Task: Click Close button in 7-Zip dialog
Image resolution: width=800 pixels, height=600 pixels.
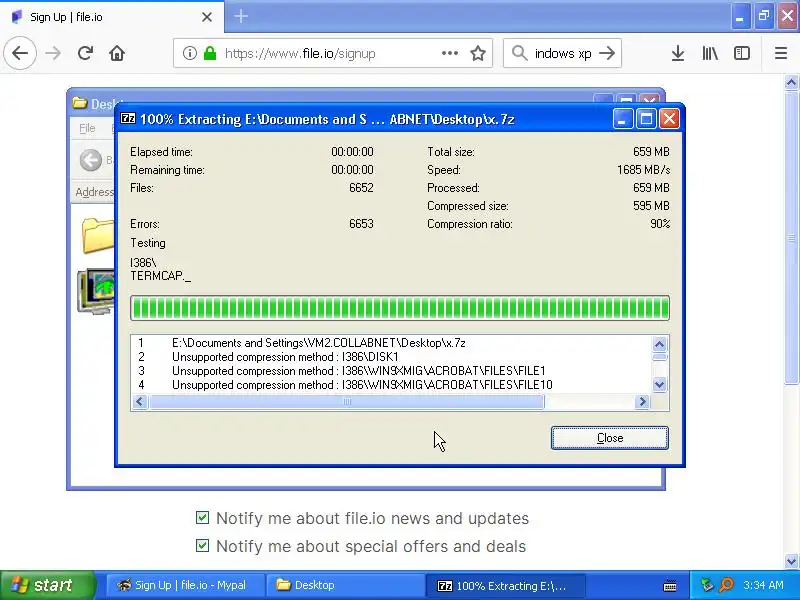Action: pos(610,438)
